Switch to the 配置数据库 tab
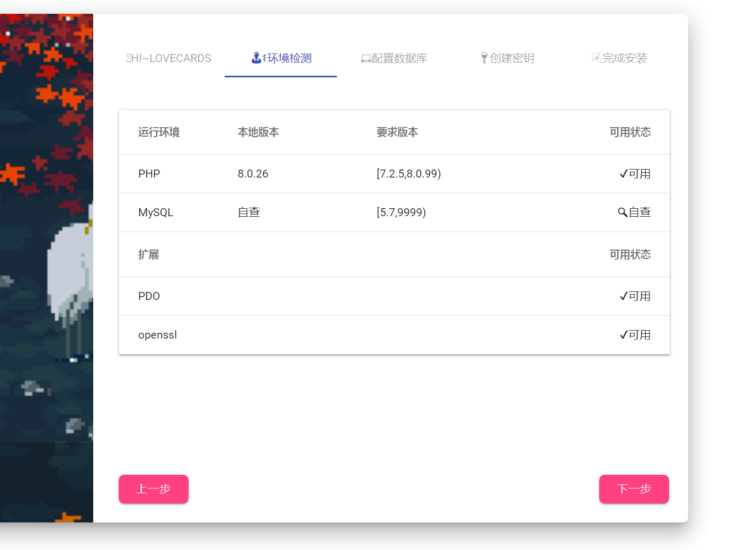756x550 pixels. tap(394, 58)
